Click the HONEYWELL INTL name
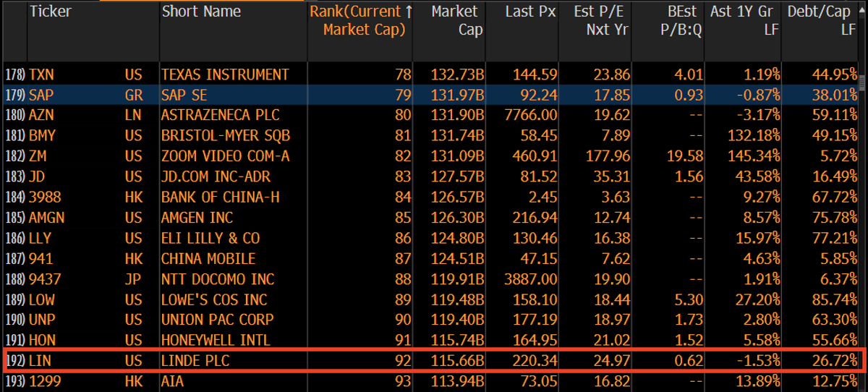The width and height of the screenshot is (868, 392). [216, 340]
